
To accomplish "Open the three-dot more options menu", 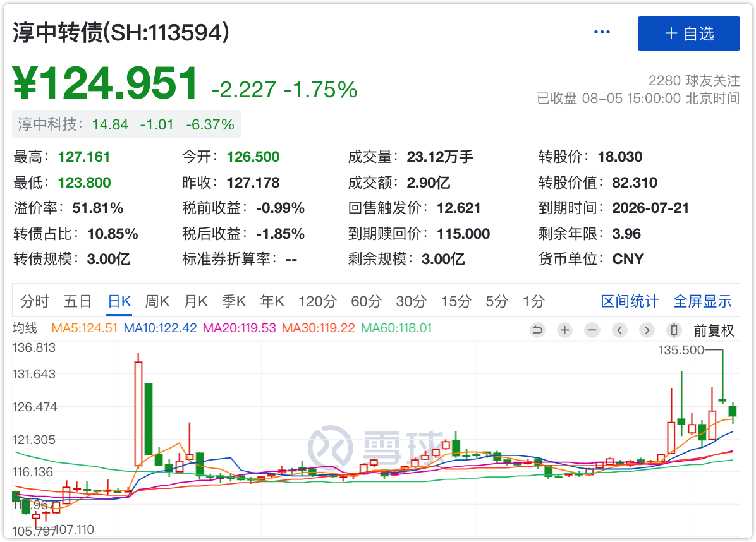I will 602,33.
